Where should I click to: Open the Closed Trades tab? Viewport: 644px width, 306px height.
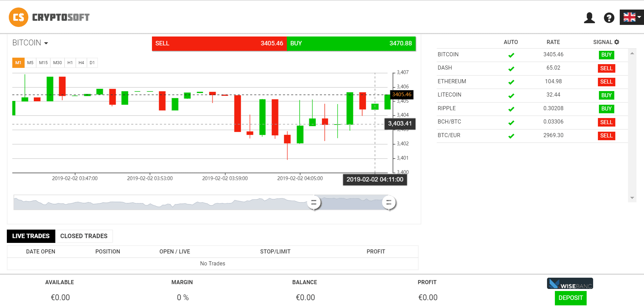84,236
